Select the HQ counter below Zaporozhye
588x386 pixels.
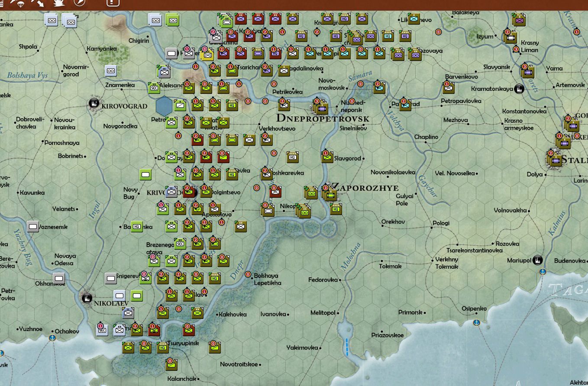pyautogui.click(x=336, y=209)
